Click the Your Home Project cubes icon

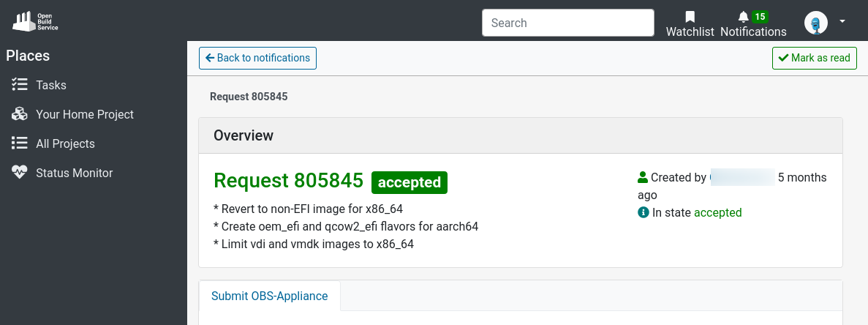(20, 114)
